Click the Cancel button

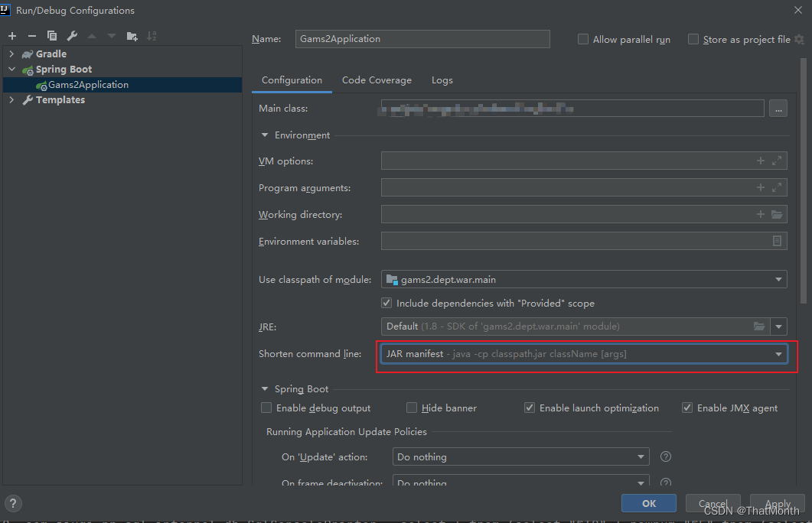coord(713,503)
